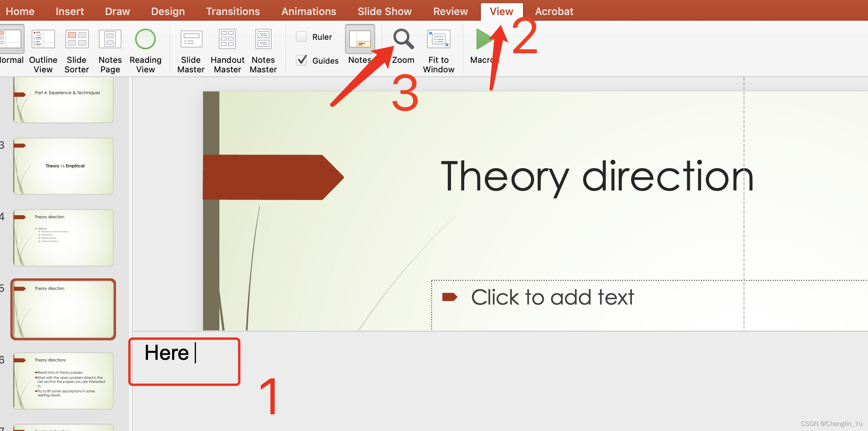
Task: Click the 'Click to add text' placeholder
Action: (x=552, y=297)
